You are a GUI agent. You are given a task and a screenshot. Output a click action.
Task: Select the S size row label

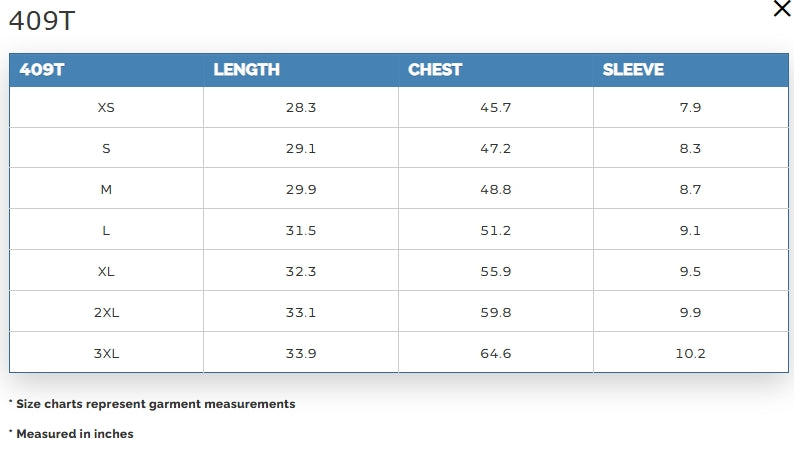click(x=106, y=148)
